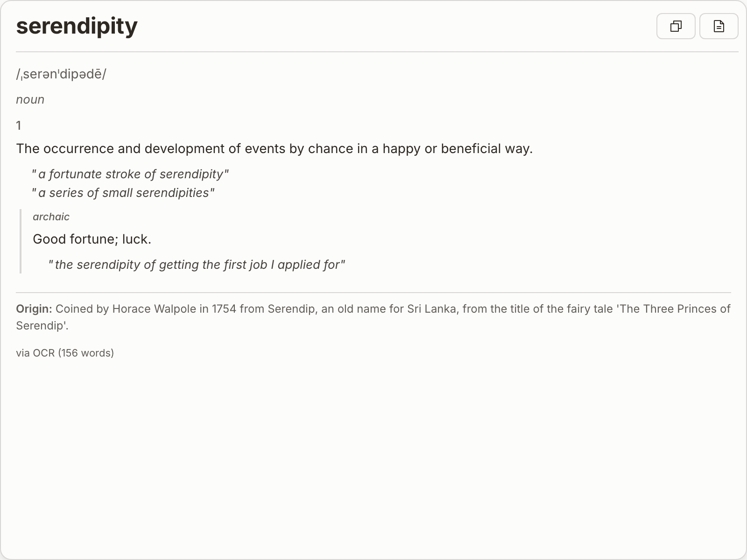Screen dimensions: 747x560
Task: Click 'The Three Princes of' title text
Action: (x=675, y=309)
